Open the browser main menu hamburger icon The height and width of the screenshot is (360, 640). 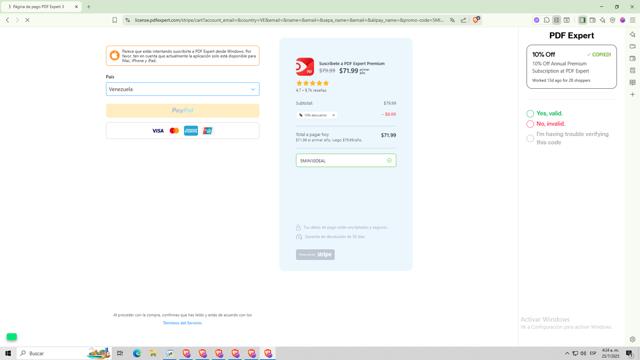(x=632, y=20)
